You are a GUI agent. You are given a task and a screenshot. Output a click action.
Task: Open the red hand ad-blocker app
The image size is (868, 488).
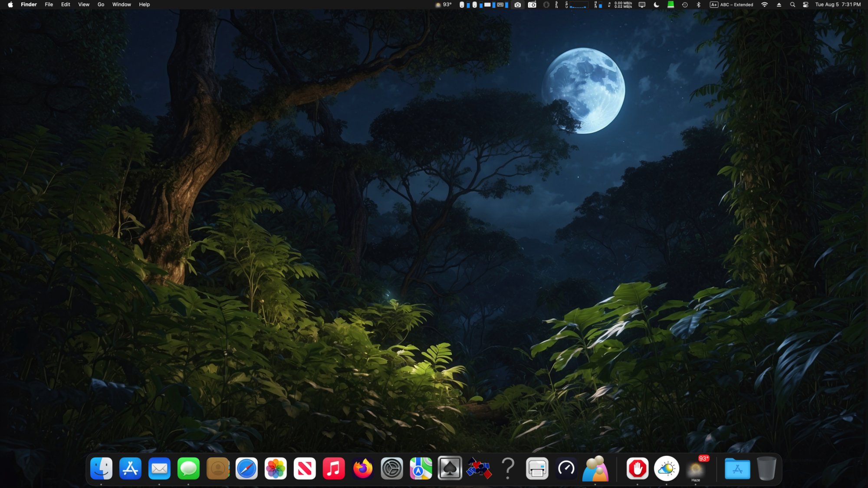(637, 468)
